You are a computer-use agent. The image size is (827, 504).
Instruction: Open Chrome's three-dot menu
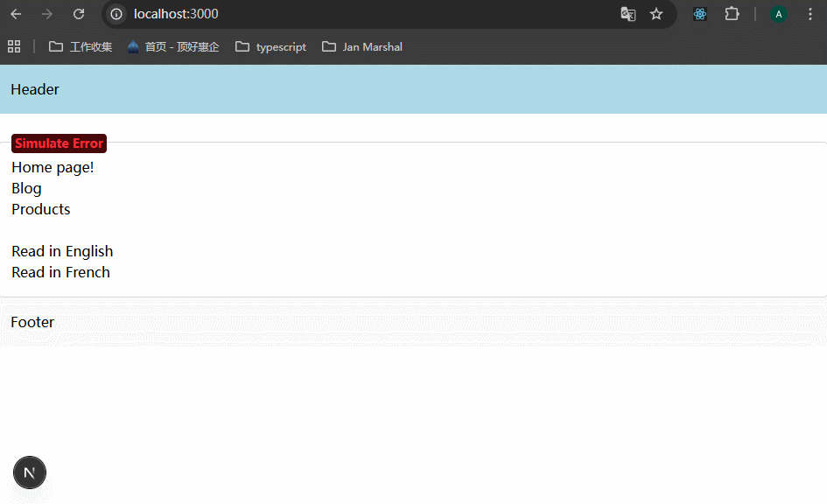pyautogui.click(x=810, y=14)
